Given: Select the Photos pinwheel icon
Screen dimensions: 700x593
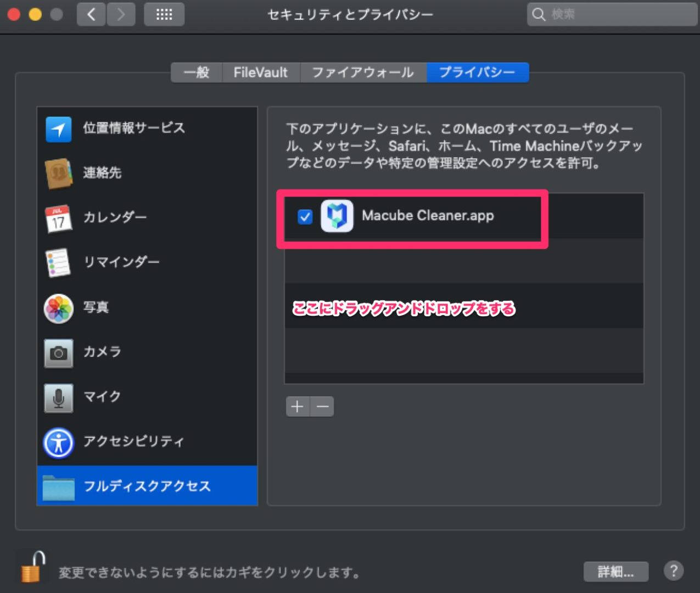Looking at the screenshot, I should [x=58, y=307].
